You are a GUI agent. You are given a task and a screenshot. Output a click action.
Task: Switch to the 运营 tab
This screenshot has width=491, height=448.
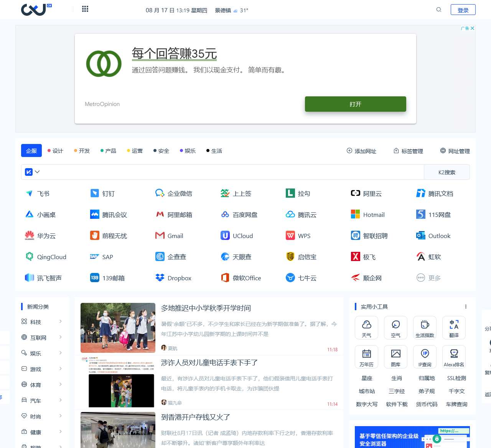pyautogui.click(x=135, y=151)
